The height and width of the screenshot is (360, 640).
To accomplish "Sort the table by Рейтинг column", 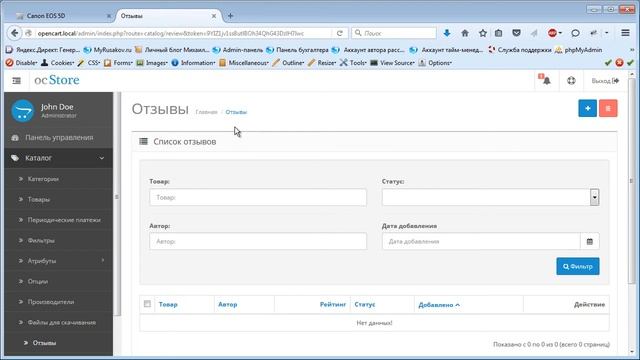I will [x=333, y=304].
